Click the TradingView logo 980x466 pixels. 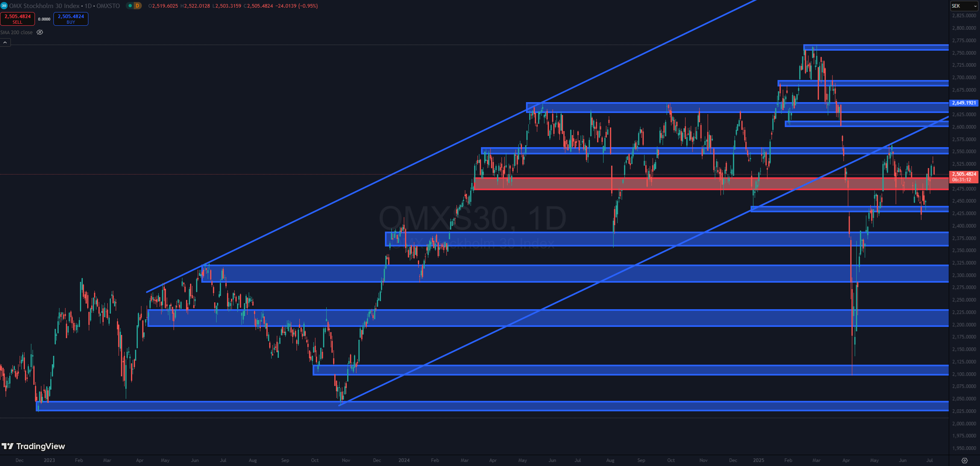pyautogui.click(x=33, y=446)
